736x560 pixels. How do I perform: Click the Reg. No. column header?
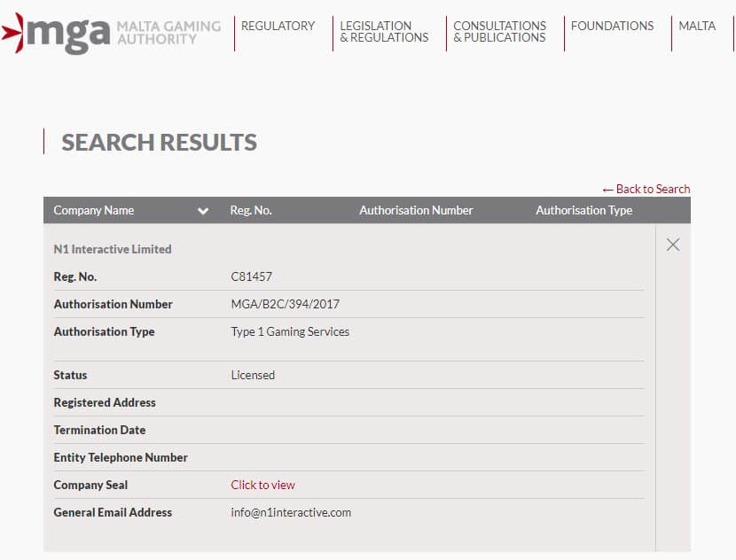251,210
